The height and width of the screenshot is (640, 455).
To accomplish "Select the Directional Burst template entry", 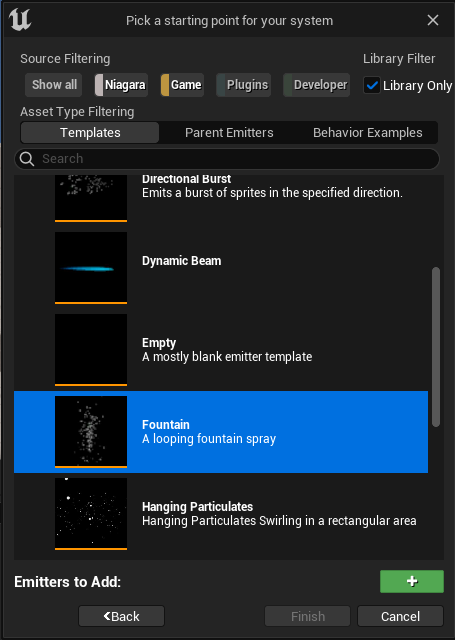I will point(221,199).
